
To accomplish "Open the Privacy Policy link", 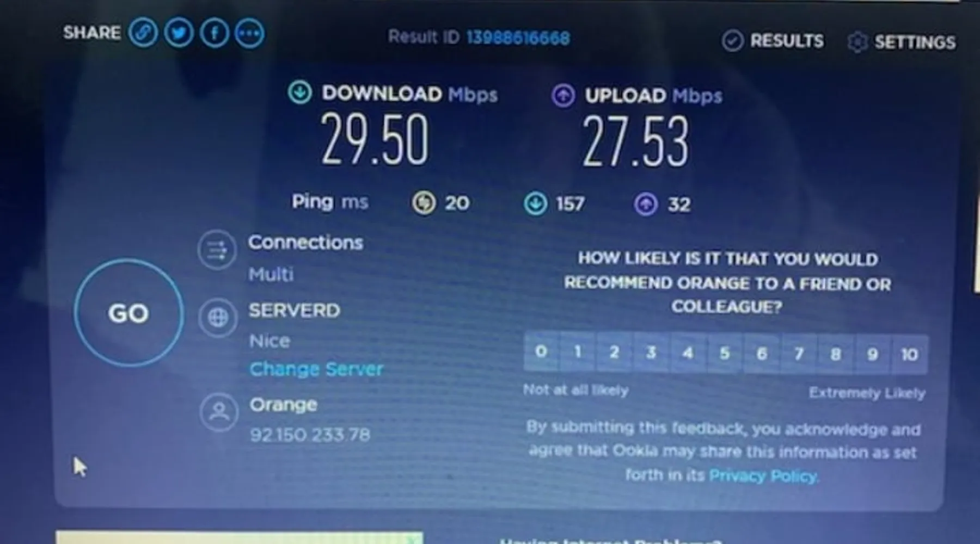I will (763, 475).
